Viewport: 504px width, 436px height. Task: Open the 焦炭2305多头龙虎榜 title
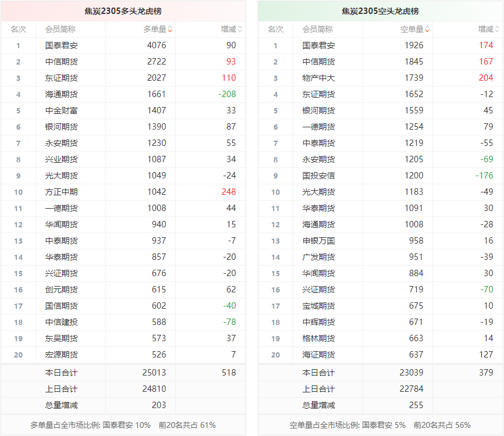pyautogui.click(x=123, y=11)
